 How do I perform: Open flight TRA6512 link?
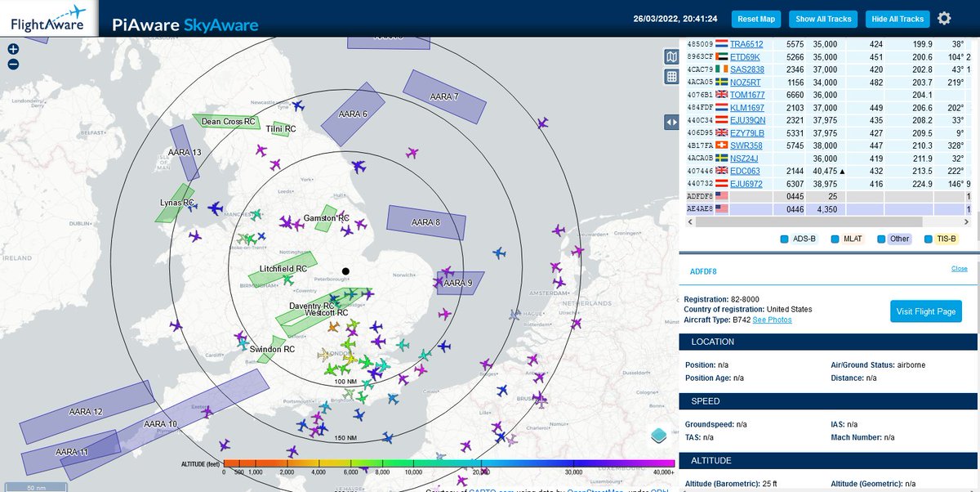pyautogui.click(x=746, y=44)
